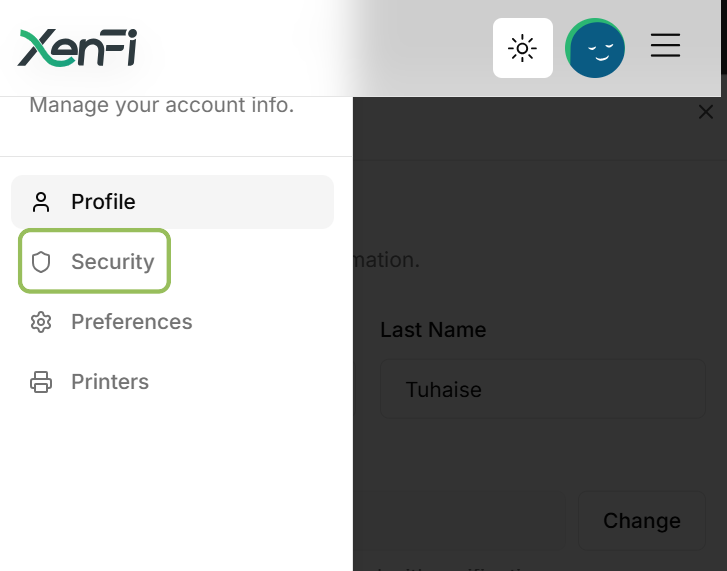Click the Change button

(642, 520)
